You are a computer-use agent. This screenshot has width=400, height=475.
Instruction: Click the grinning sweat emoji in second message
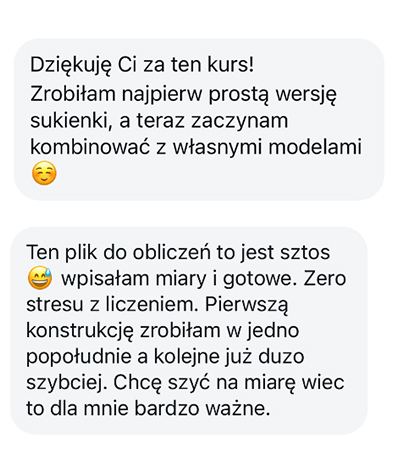pyautogui.click(x=40, y=278)
